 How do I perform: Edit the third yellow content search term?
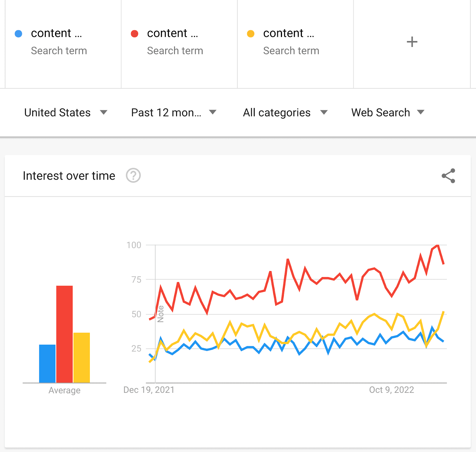tap(289, 33)
